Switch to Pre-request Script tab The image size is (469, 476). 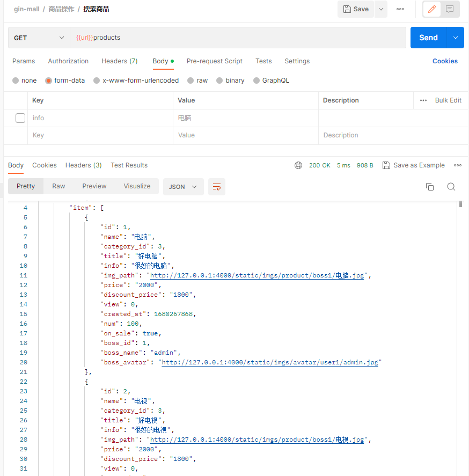214,61
